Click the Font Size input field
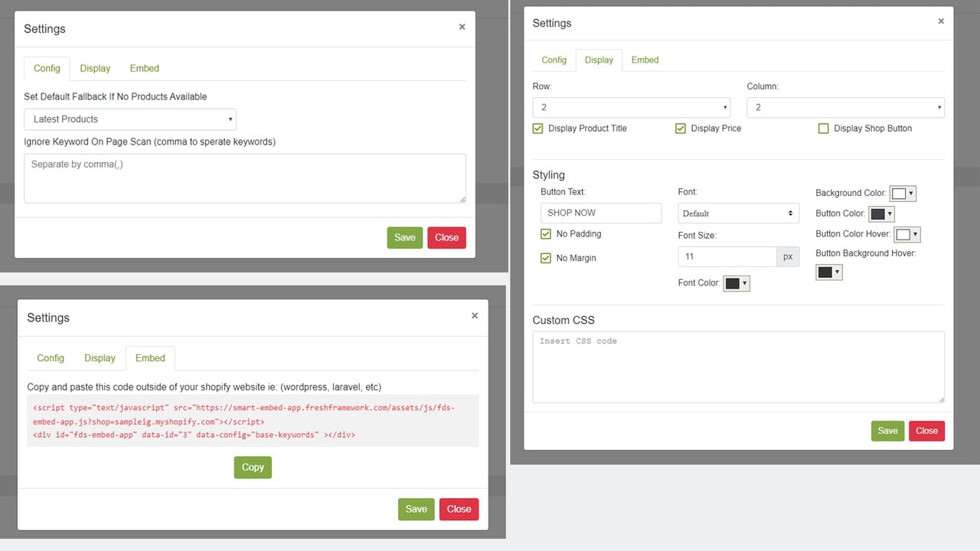The image size is (980, 551). coord(728,256)
